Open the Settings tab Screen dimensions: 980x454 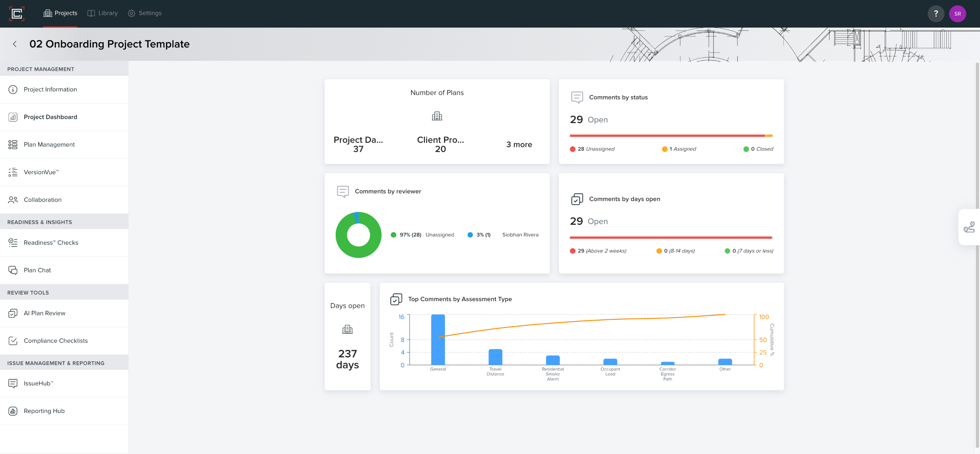tap(145, 13)
